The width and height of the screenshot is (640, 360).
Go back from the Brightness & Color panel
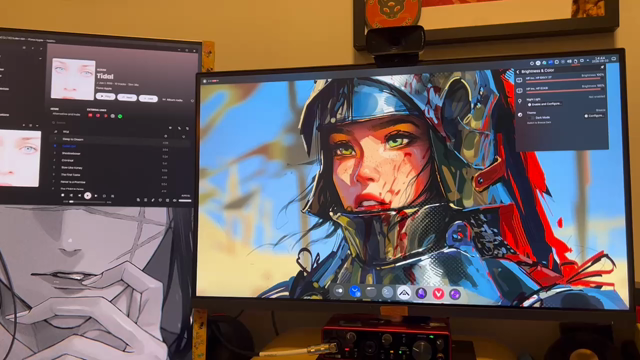518,71
